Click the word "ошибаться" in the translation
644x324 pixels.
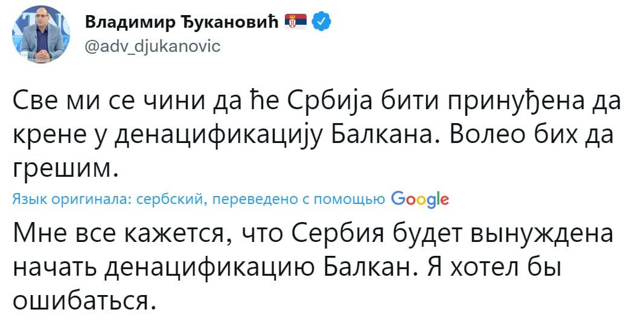(x=80, y=299)
